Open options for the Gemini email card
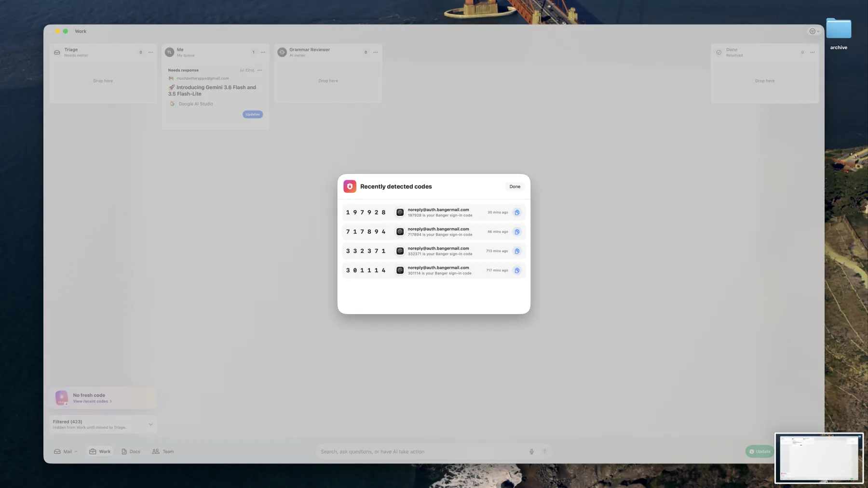Image resolution: width=868 pixels, height=488 pixels. tap(260, 70)
